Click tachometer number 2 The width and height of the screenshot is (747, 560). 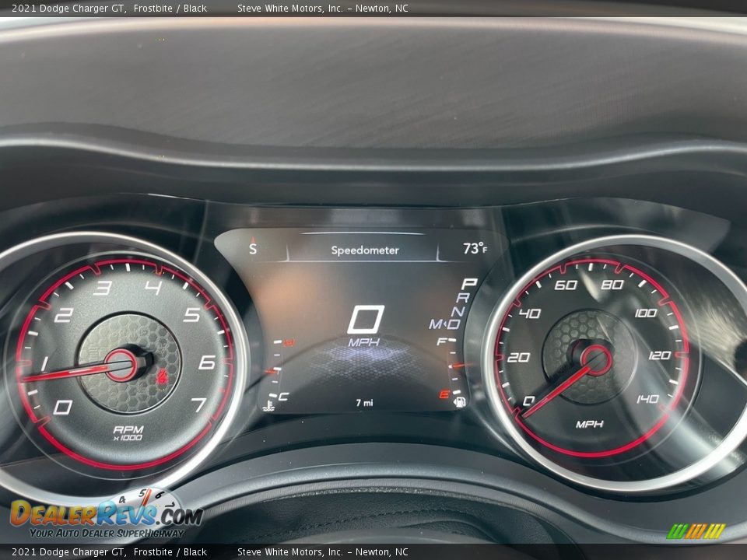[63, 315]
